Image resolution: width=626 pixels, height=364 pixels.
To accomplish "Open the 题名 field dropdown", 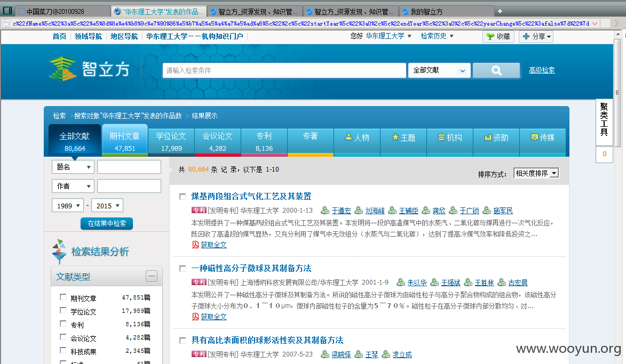I will point(73,167).
